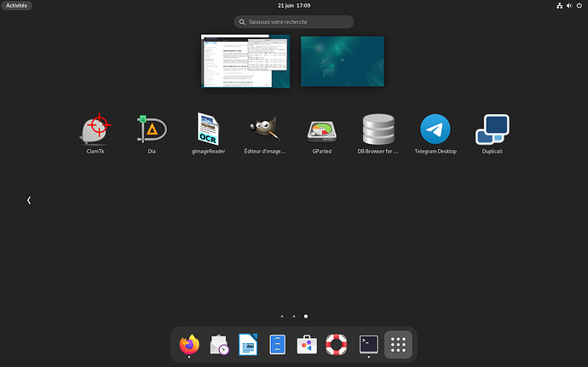Click the Activités button
The image size is (588, 367).
point(16,6)
